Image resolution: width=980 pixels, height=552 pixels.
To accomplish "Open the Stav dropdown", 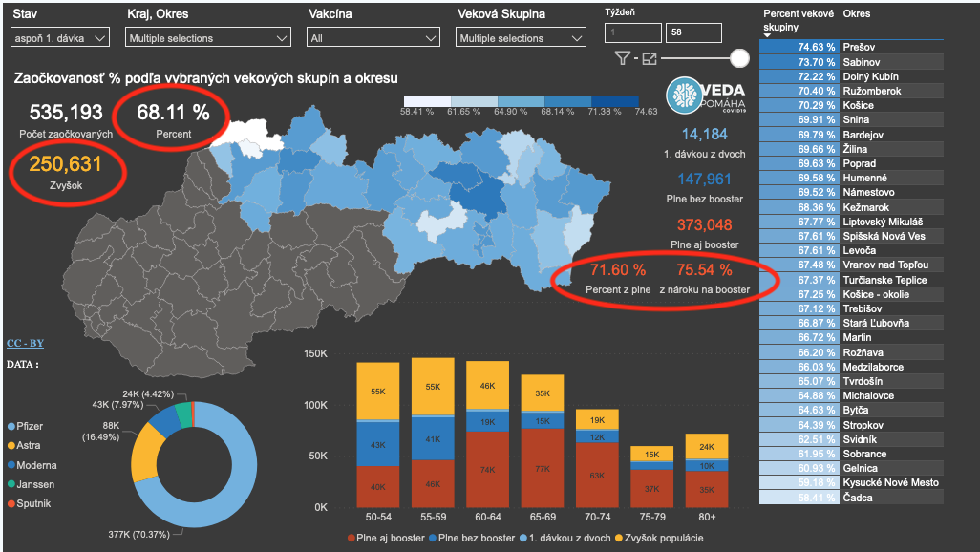I will click(60, 38).
